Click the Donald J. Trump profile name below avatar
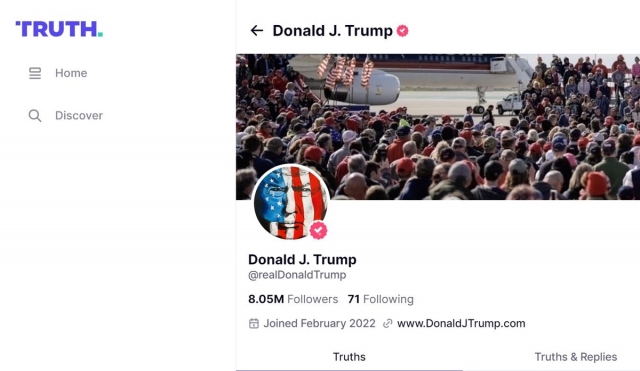Image resolution: width=640 pixels, height=371 pixels. tap(302, 259)
